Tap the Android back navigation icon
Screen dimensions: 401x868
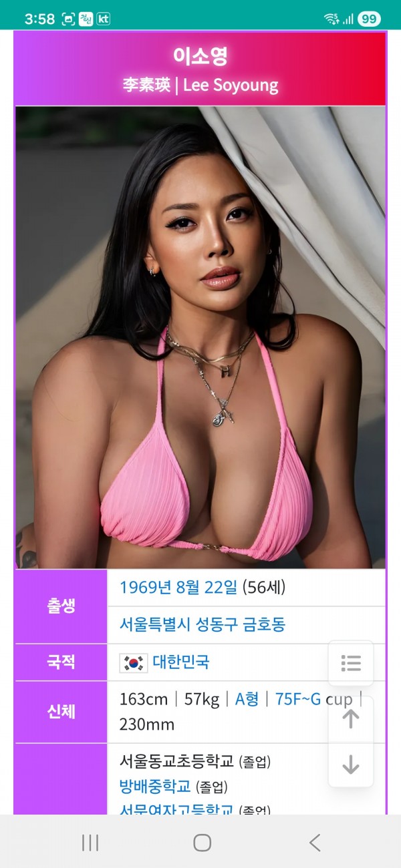click(x=315, y=843)
